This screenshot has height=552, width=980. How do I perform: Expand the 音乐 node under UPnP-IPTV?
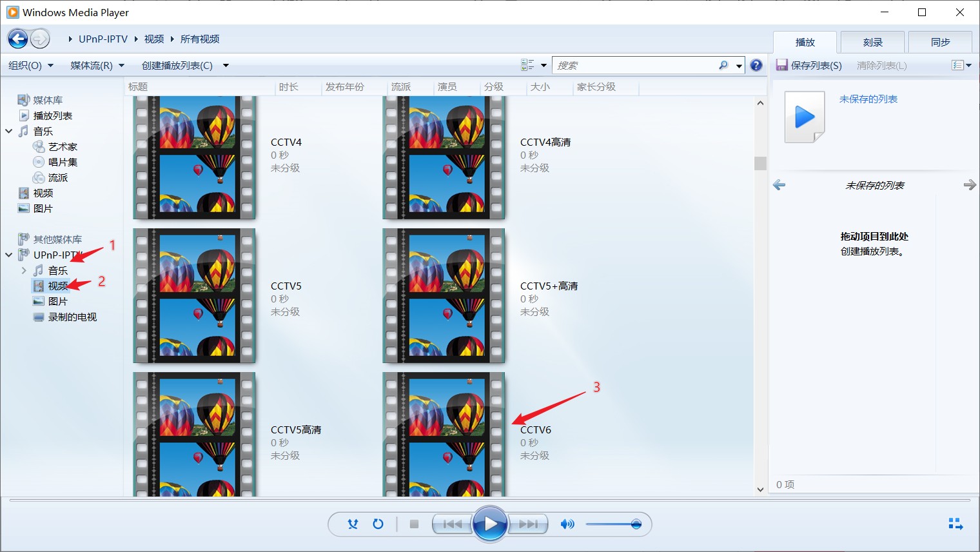click(24, 270)
